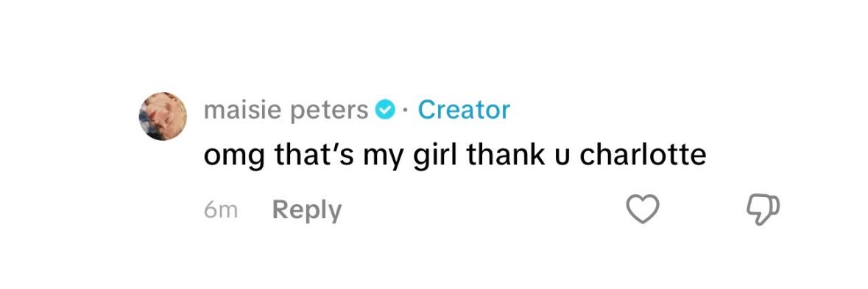The image size is (868, 289).
Task: Open maisie peters' profile picture
Action: click(x=162, y=116)
